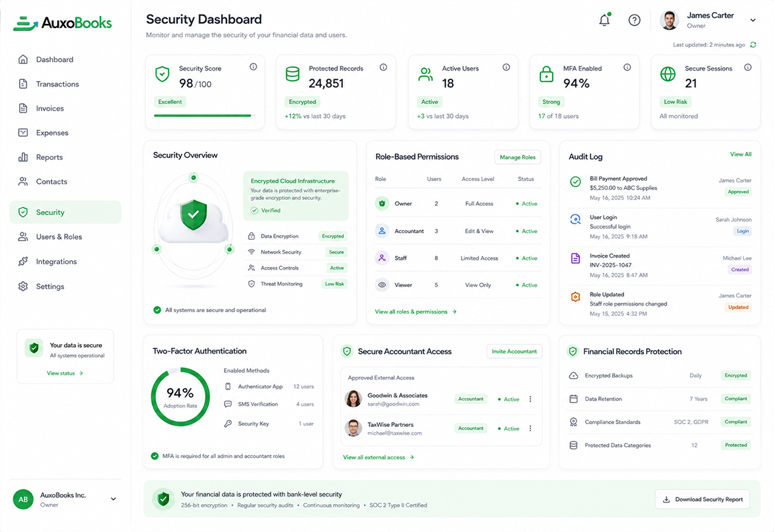
Task: Click the User Login audit icon
Action: [576, 219]
